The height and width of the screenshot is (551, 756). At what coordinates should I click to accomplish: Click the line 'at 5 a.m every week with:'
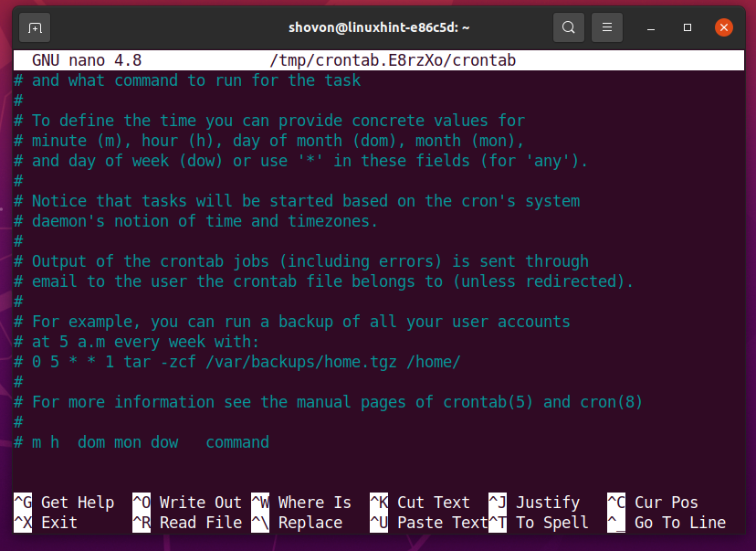pyautogui.click(x=136, y=342)
